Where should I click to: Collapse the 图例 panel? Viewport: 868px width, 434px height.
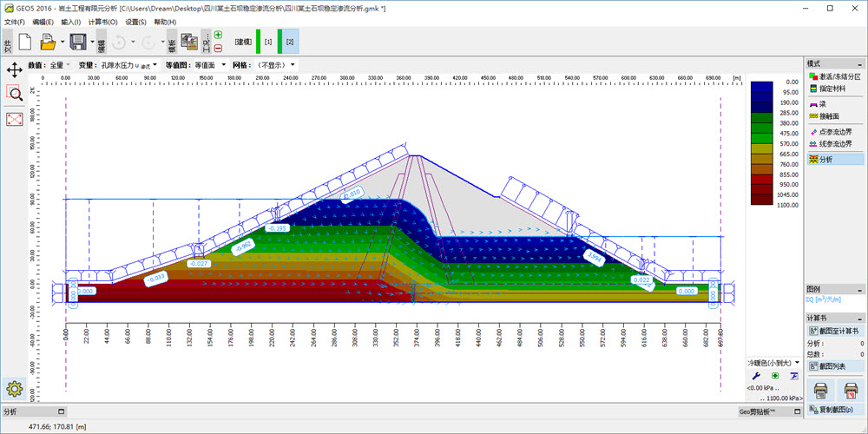coord(860,290)
